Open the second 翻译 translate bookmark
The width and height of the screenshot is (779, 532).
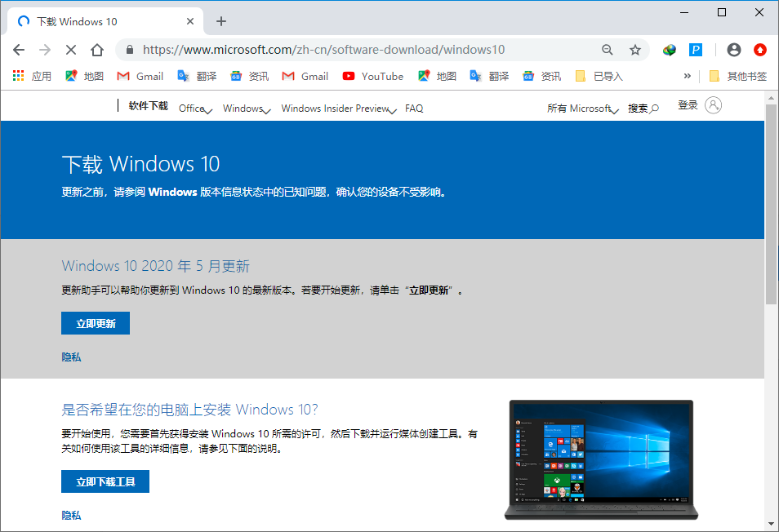coord(489,76)
